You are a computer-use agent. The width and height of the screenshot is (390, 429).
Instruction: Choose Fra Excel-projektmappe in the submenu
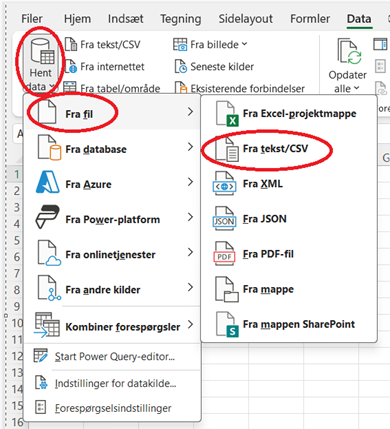point(299,114)
